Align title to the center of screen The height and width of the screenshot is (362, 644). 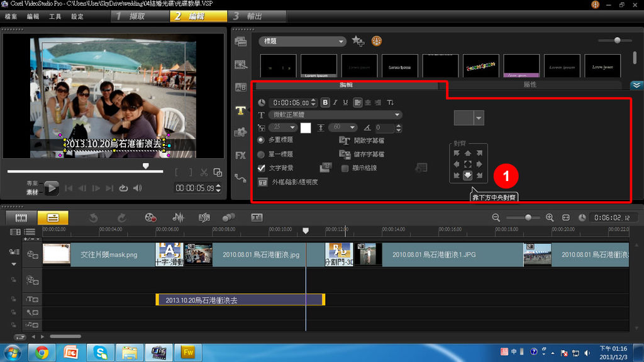[x=468, y=164]
